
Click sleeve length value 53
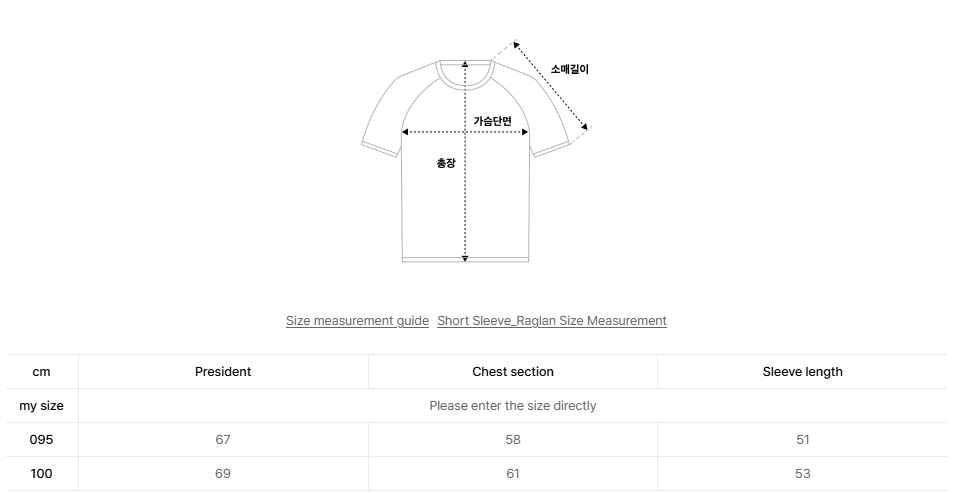point(802,474)
